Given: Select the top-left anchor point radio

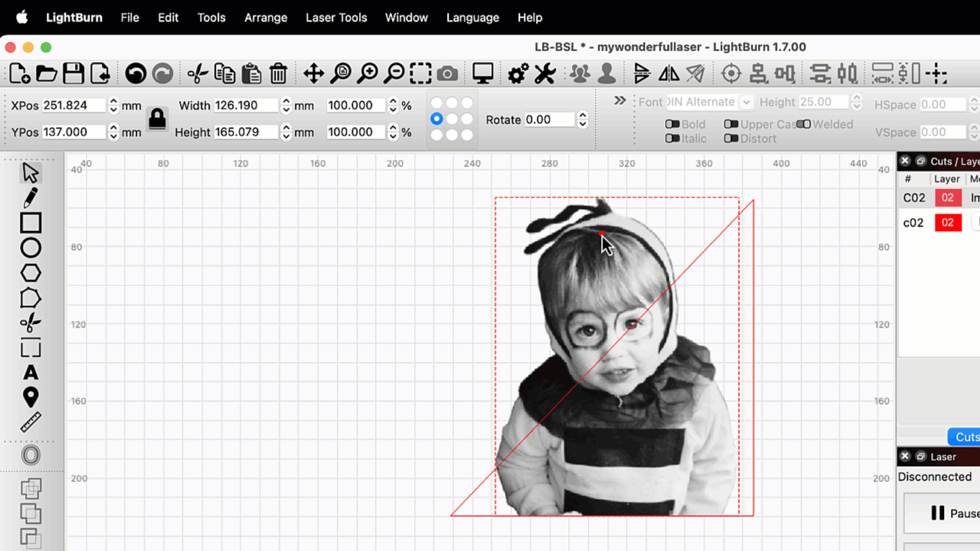Looking at the screenshot, I should (x=436, y=103).
